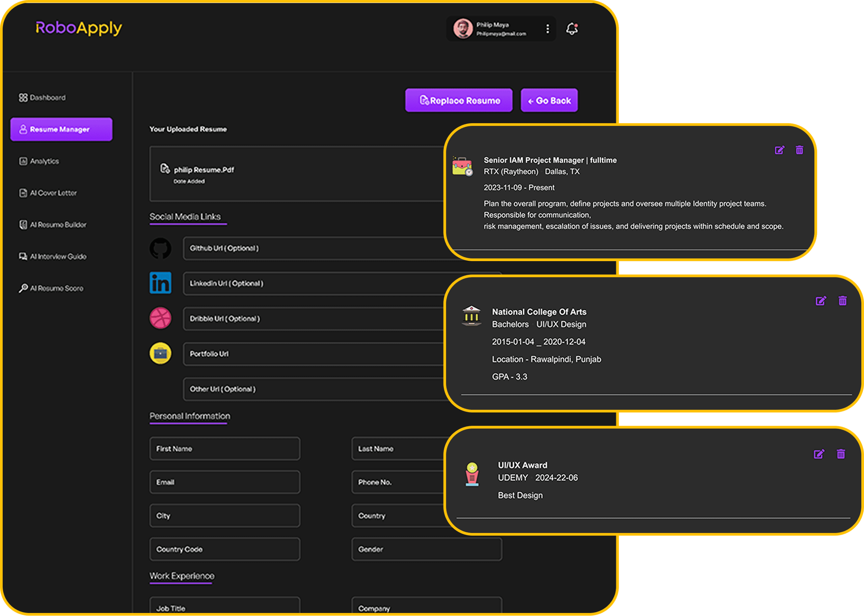Delete the UI/UX Award entry
Screen dimensions: 864x616
(841, 454)
